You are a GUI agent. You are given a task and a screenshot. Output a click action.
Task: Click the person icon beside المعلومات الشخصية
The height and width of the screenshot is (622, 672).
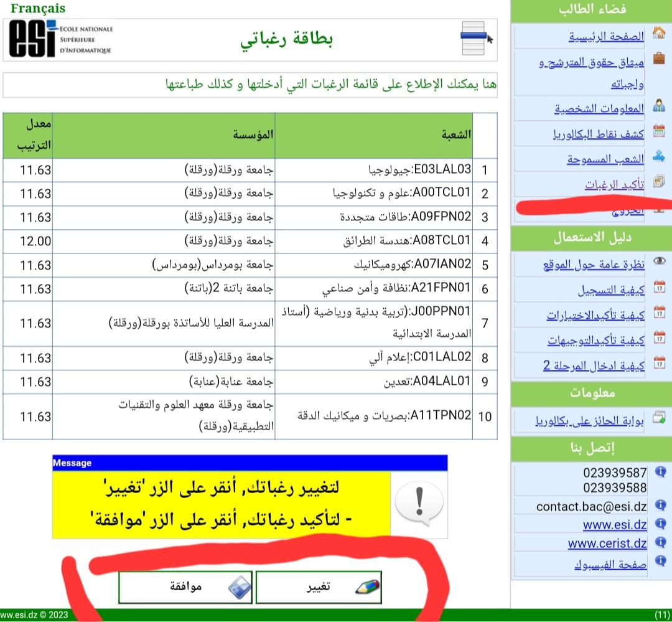[x=658, y=106]
